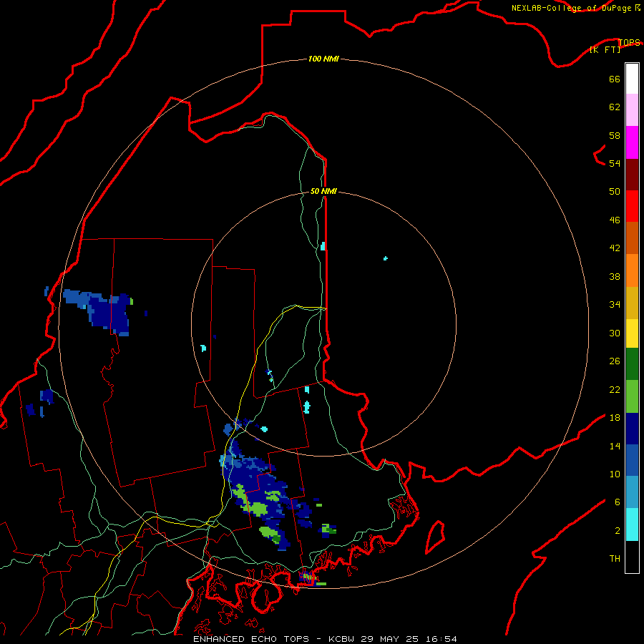The width and height of the screenshot is (644, 644).
Task: Click the "[K FT]" units label
Action: 605,49
